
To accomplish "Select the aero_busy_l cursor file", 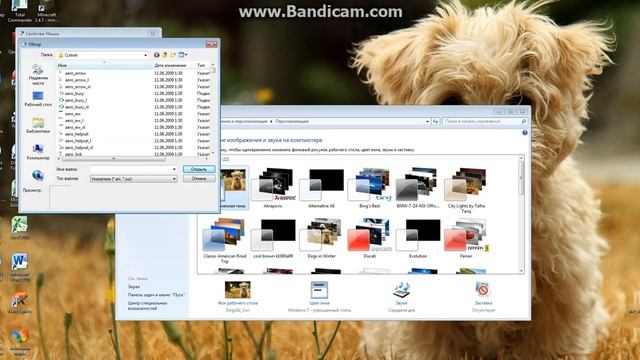I will click(x=76, y=100).
